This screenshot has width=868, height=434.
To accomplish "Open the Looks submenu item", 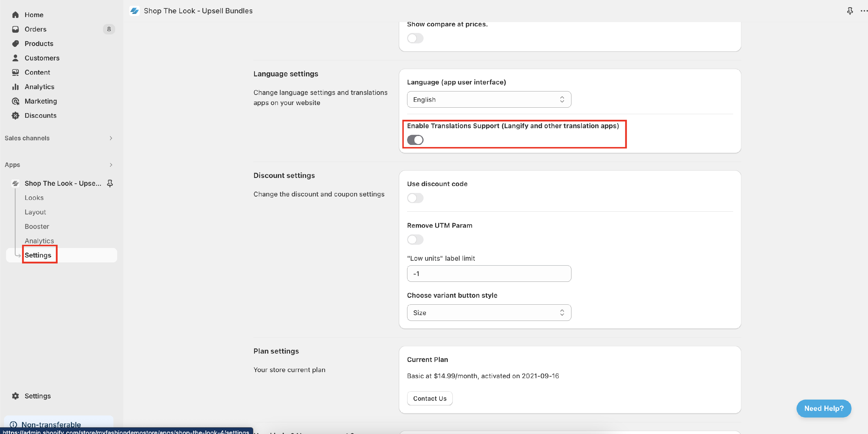I will pyautogui.click(x=34, y=198).
